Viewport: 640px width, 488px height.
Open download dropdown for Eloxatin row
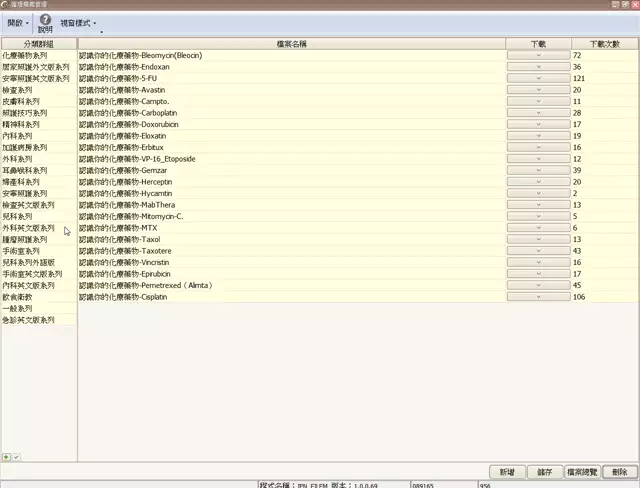tap(538, 135)
